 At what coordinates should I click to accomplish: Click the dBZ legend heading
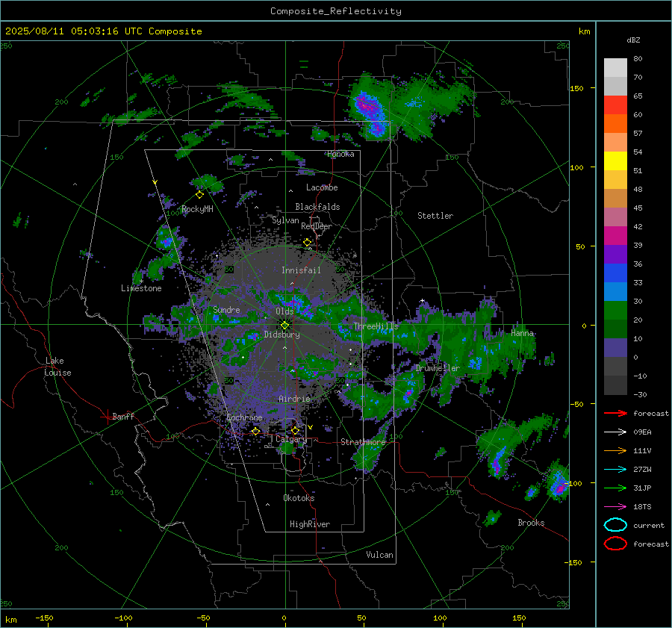click(633, 40)
